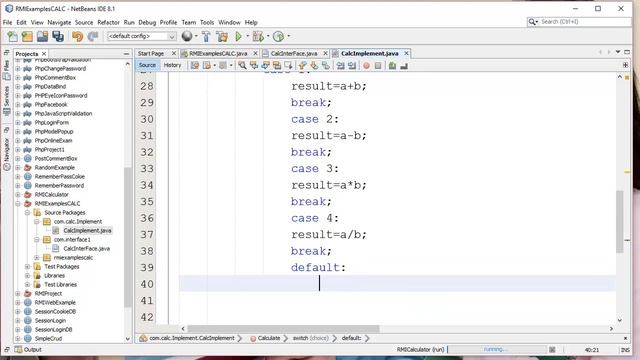Click the Redo toolbar icon
Viewport: 640px width, 360px height.
pyautogui.click(x=93, y=36)
